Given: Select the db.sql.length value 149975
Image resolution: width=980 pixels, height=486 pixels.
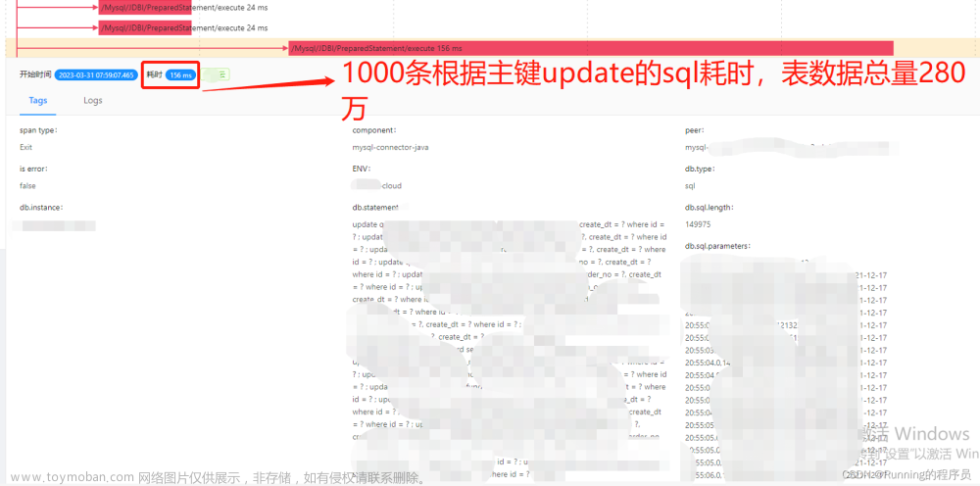Looking at the screenshot, I should coord(698,224).
